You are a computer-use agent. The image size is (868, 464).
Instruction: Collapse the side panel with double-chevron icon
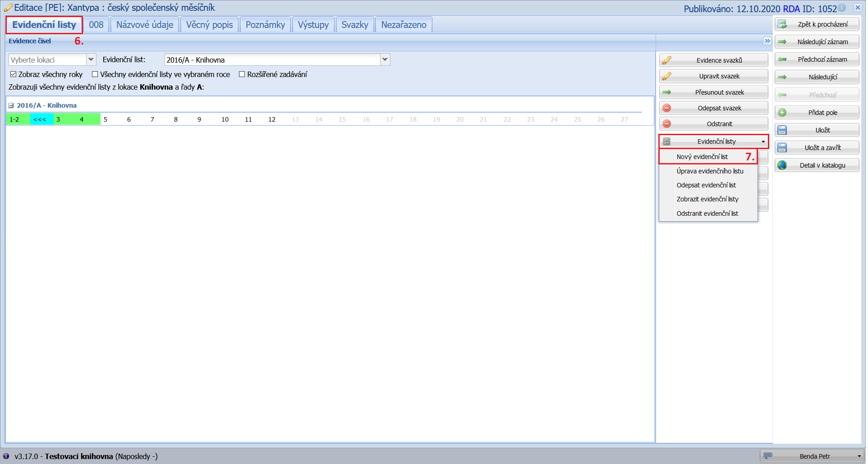tap(767, 41)
